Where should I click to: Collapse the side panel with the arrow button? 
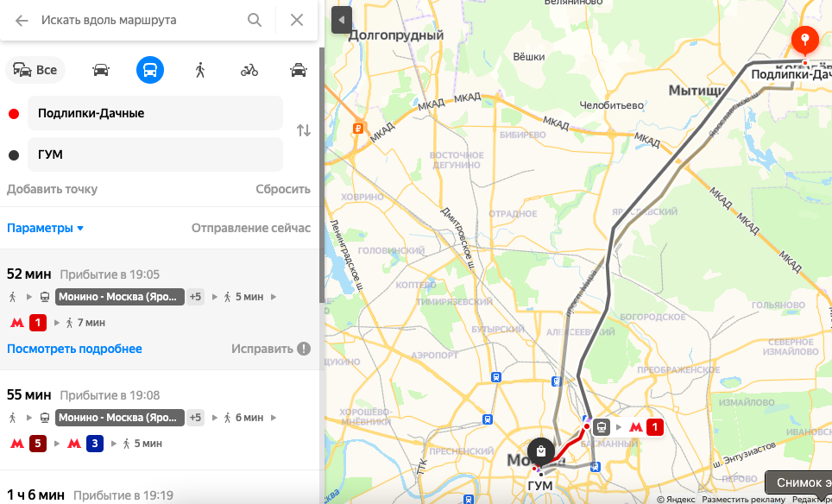(x=342, y=20)
